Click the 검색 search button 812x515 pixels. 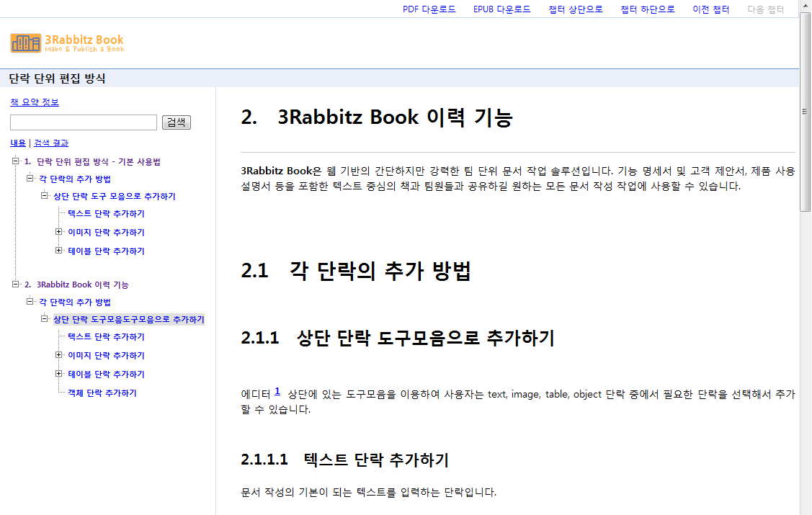coord(176,122)
